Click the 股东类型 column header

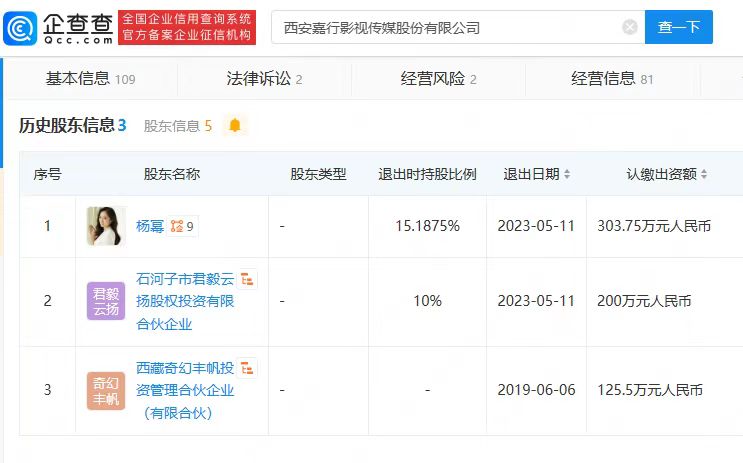point(318,174)
